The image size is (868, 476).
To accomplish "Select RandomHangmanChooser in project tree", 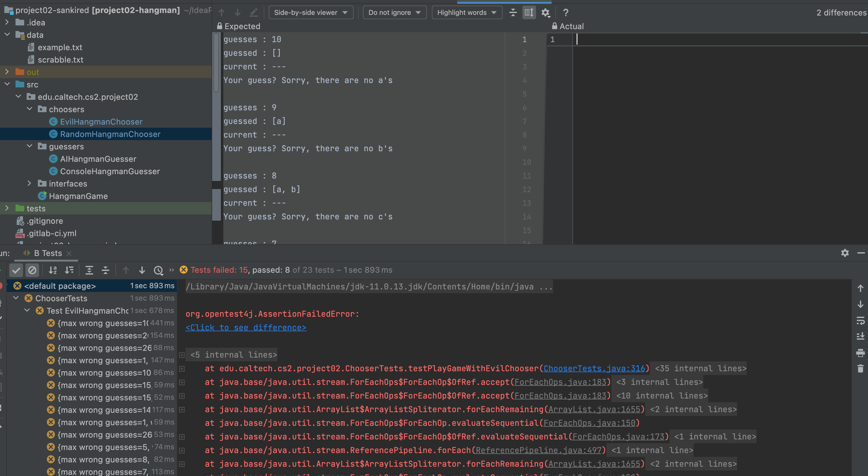I will (110, 134).
